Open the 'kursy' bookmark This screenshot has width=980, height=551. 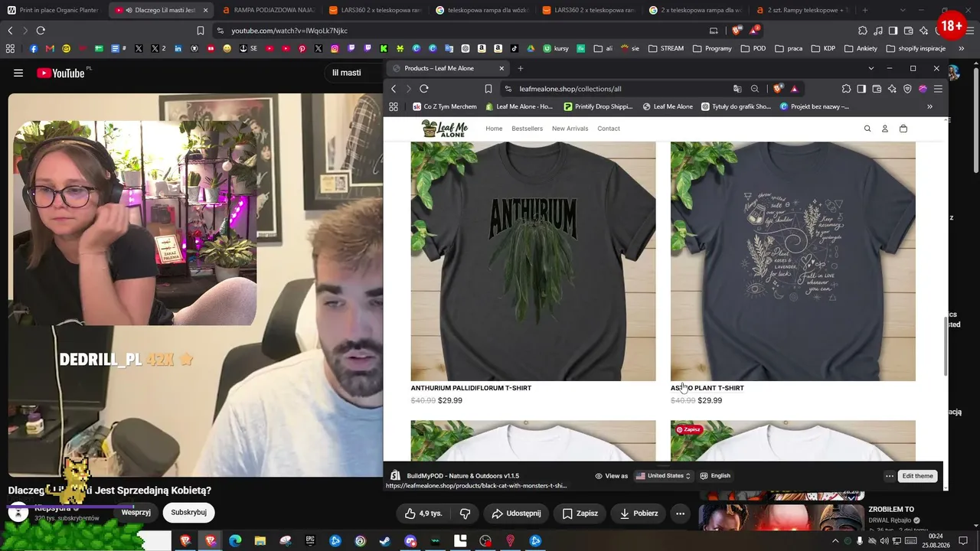(556, 48)
